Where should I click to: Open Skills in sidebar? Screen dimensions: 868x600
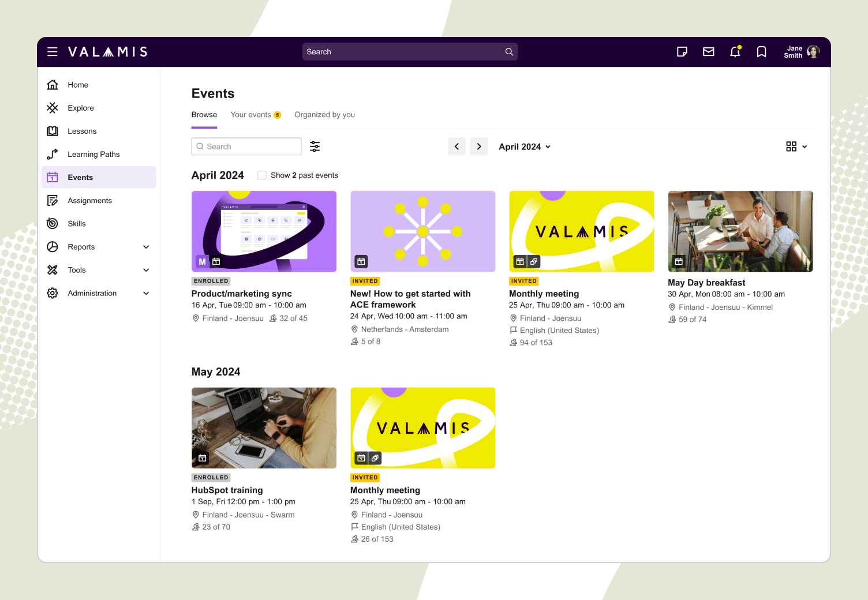click(x=99, y=223)
